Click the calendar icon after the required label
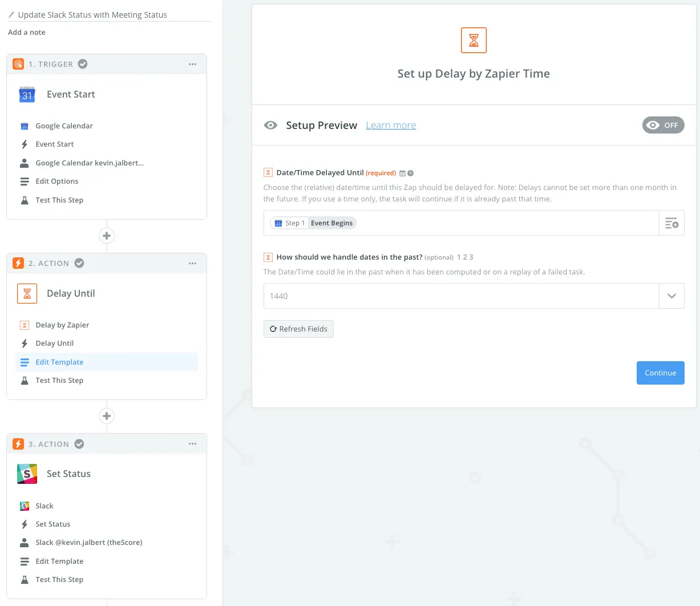The height and width of the screenshot is (606, 700). coord(402,173)
